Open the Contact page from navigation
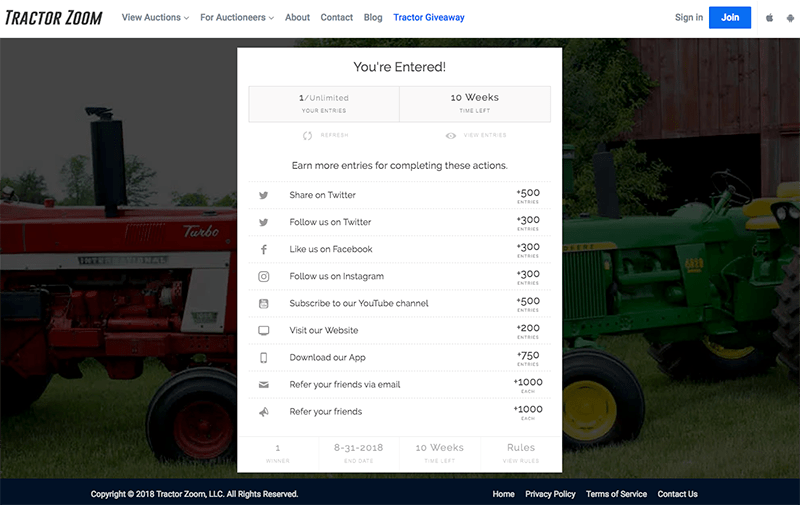800x505 pixels. pos(337,17)
